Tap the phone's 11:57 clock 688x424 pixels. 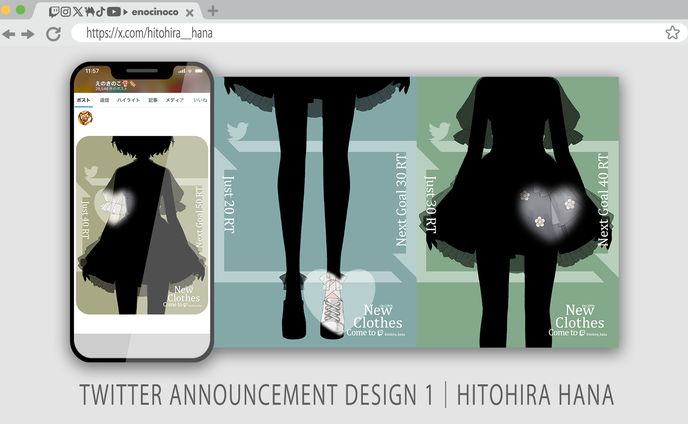coord(92,71)
